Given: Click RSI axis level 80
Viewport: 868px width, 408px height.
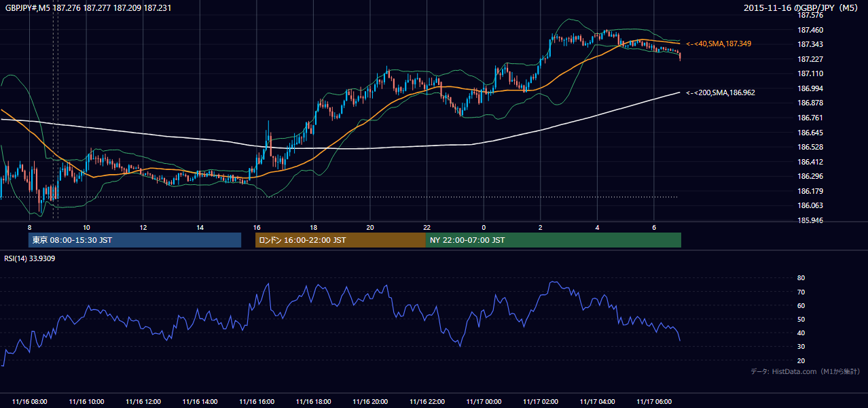Looking at the screenshot, I should point(801,278).
